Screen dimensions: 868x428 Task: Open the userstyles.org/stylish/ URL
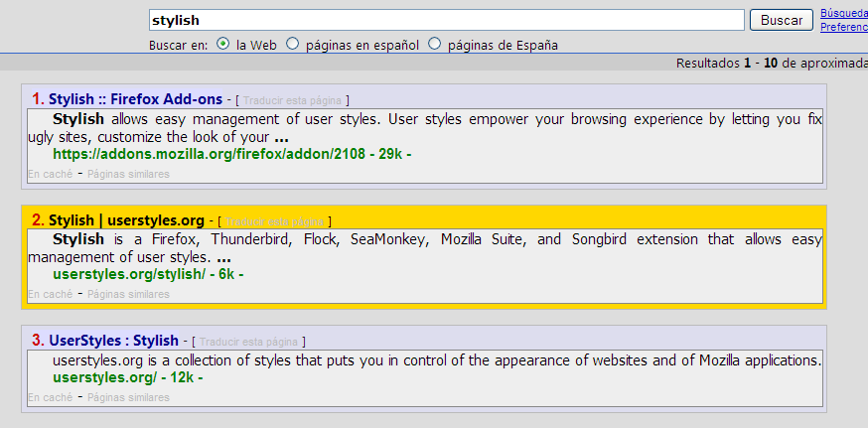(x=129, y=274)
